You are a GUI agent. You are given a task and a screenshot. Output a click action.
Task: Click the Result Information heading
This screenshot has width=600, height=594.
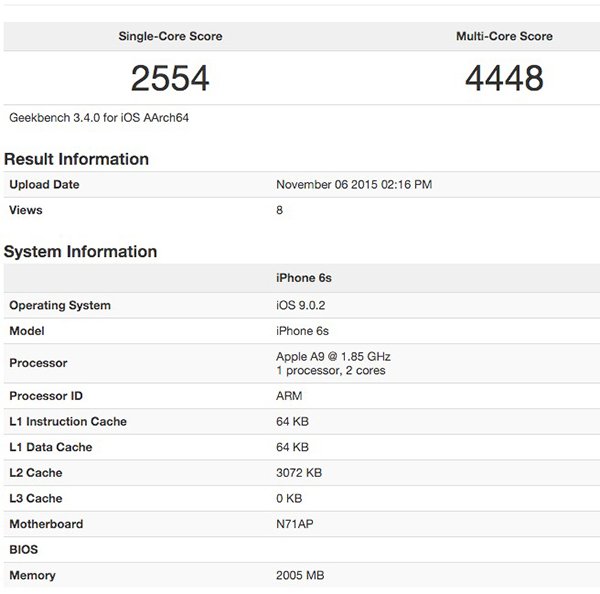coord(77,159)
